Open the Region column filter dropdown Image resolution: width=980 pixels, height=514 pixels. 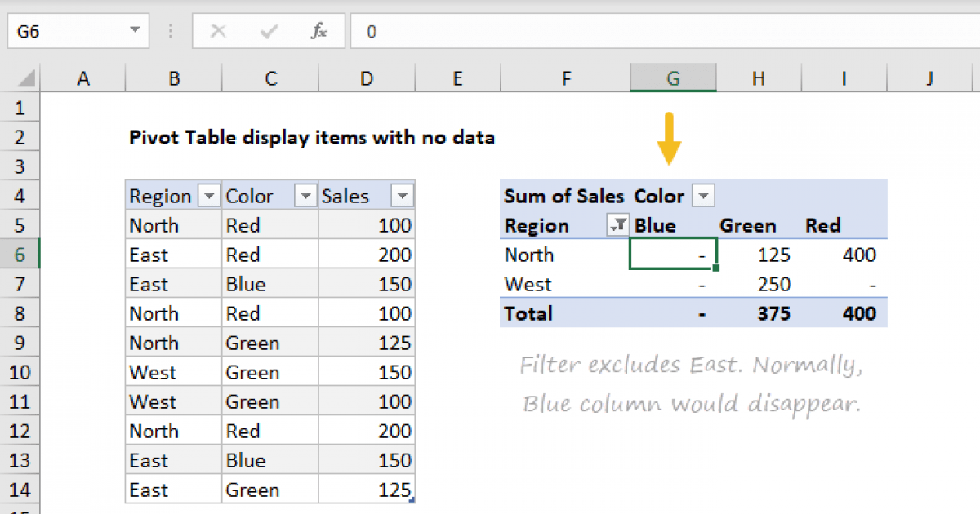[210, 197]
